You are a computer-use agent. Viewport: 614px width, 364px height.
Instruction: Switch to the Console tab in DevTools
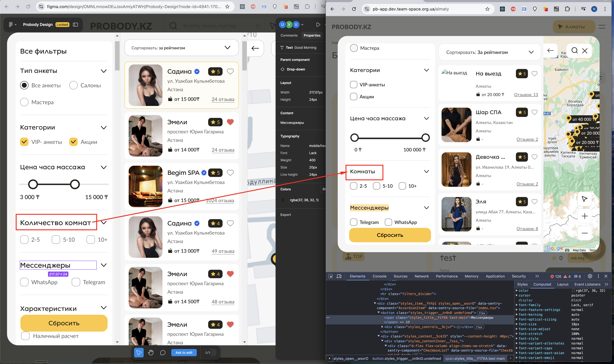tap(379, 276)
